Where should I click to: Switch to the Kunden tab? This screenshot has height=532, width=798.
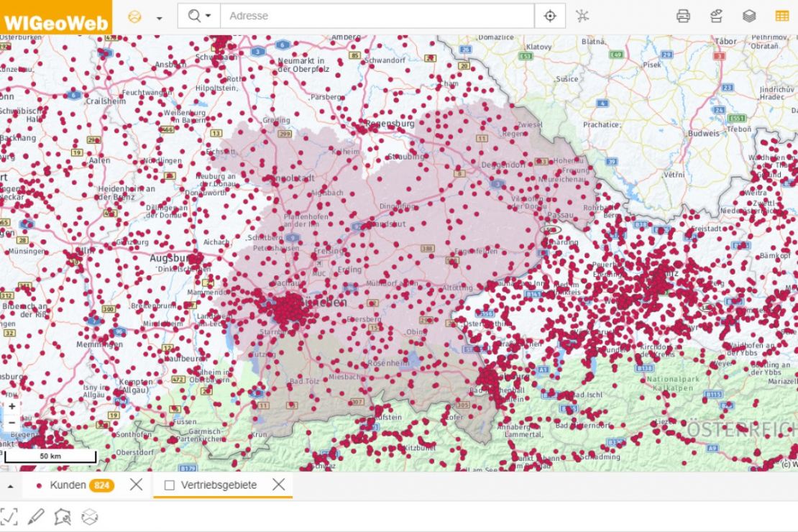point(68,485)
